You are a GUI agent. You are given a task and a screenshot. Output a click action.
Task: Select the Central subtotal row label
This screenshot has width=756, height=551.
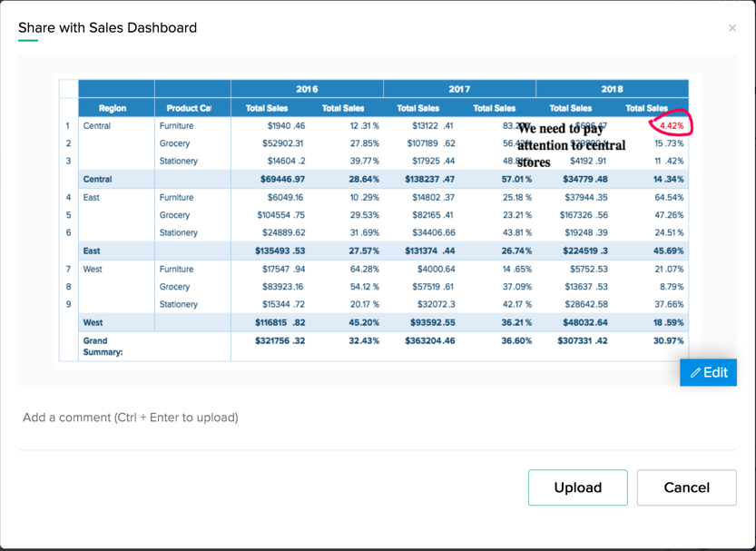(98, 179)
